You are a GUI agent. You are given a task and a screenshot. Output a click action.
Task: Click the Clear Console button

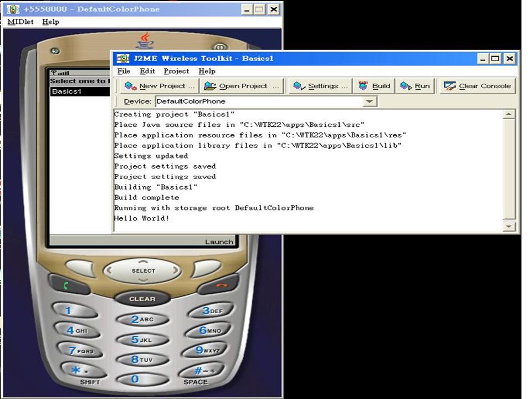click(478, 86)
